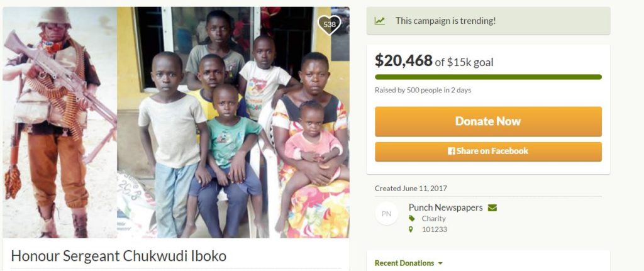This screenshot has width=644, height=271.
Task: Click the PN organizer avatar
Action: (387, 214)
